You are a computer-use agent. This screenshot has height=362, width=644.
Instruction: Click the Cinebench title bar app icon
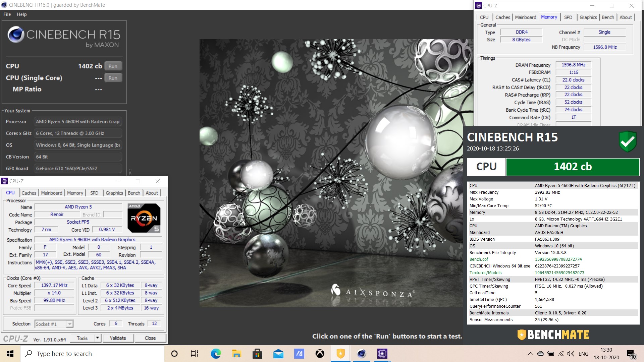click(4, 5)
